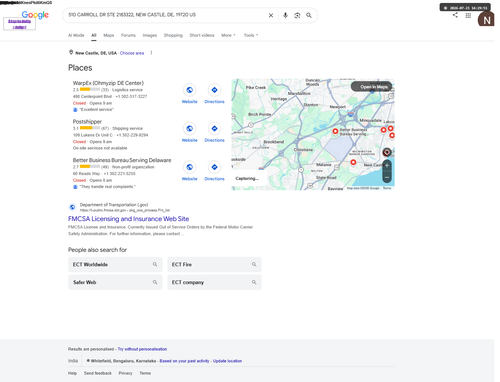Click the Open in Maps button
500x382 pixels.
click(x=372, y=87)
